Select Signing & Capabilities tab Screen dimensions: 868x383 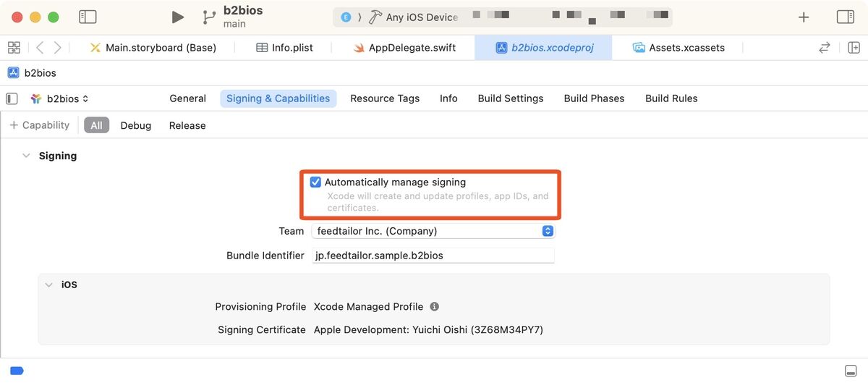pyautogui.click(x=278, y=98)
